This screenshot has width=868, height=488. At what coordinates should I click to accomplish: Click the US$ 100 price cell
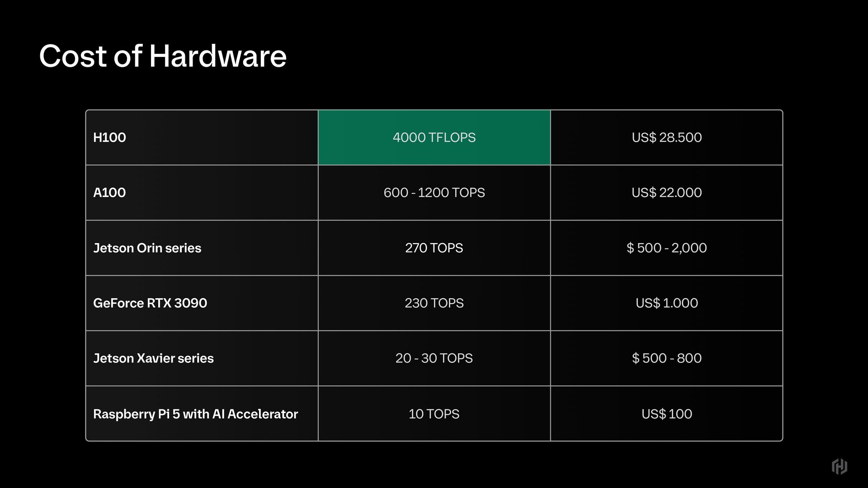667,414
